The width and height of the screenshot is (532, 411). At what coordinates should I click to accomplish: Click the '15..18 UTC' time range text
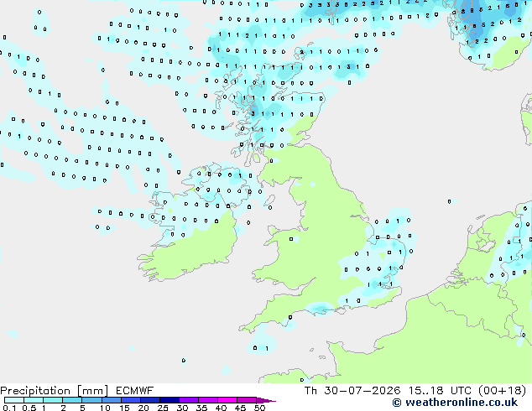440,391
